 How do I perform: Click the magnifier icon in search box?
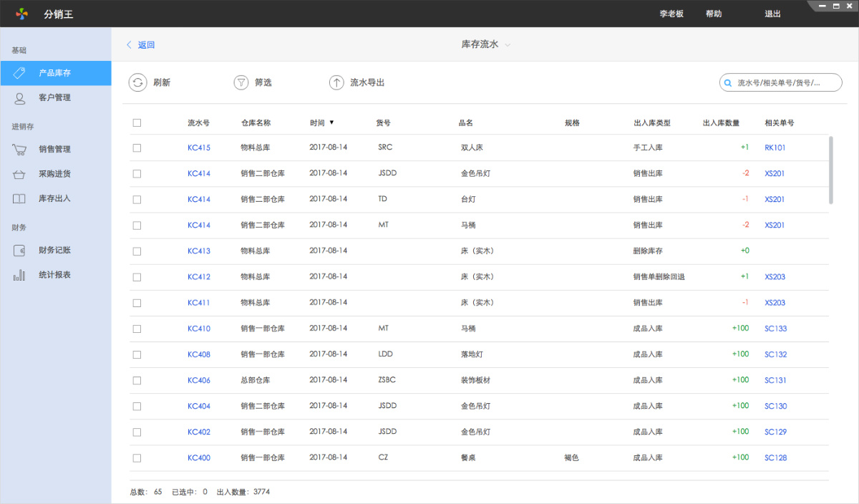click(x=728, y=83)
